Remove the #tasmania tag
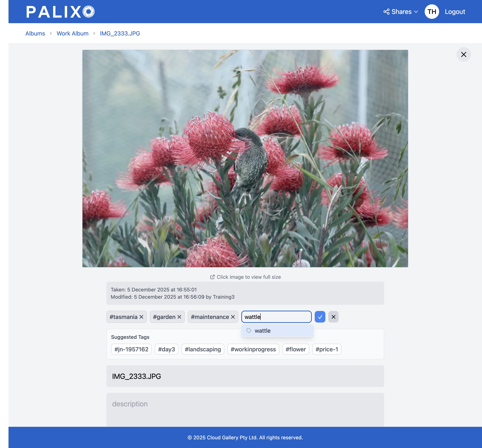The height and width of the screenshot is (448, 482). coord(141,317)
